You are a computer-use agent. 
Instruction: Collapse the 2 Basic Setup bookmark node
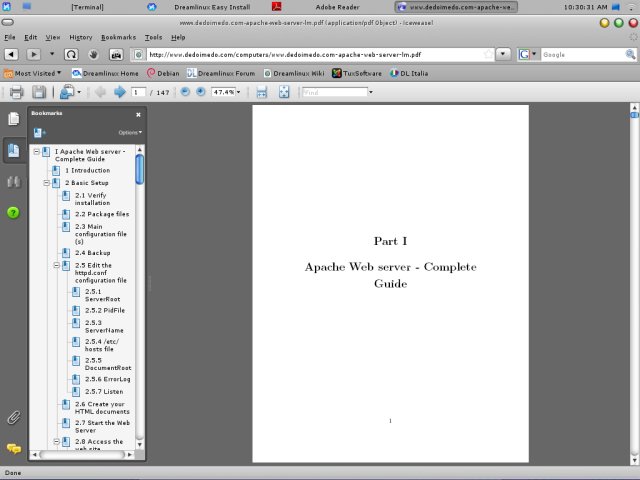tap(47, 183)
